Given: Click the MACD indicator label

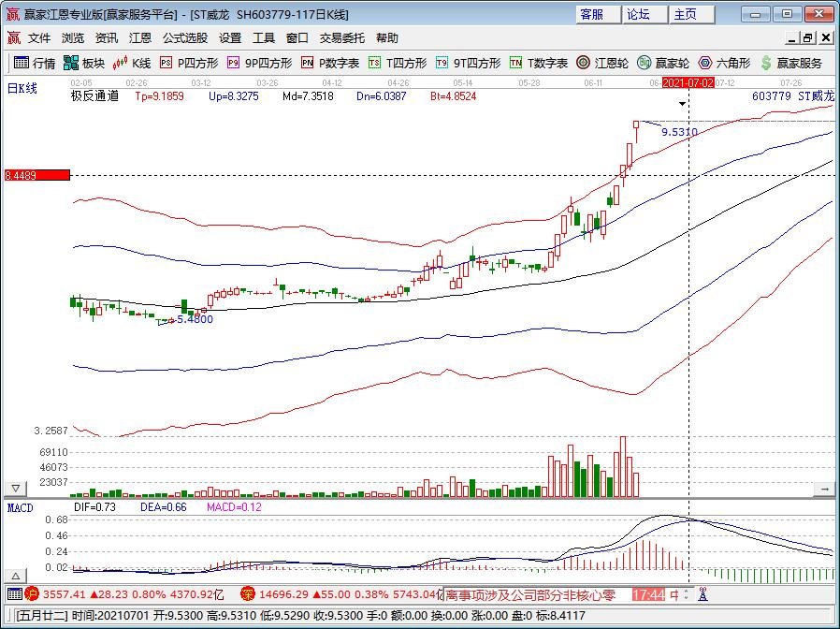Looking at the screenshot, I should 21,508.
